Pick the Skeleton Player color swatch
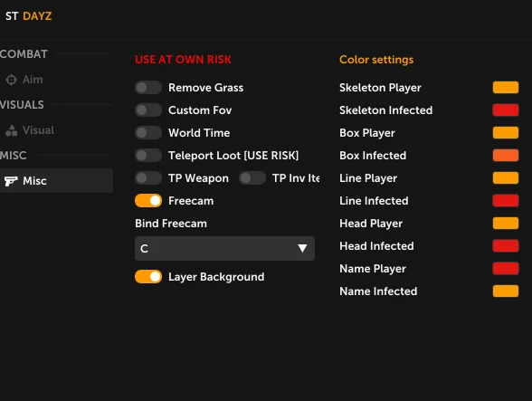 [x=506, y=87]
